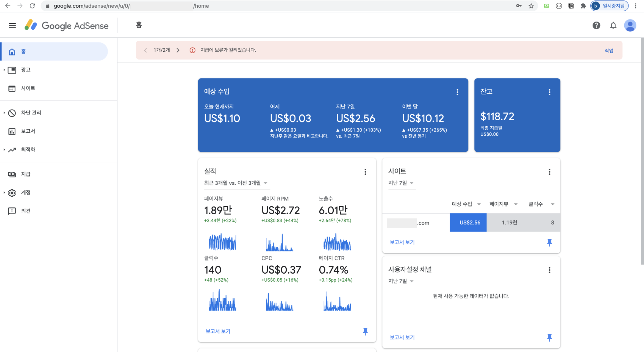Toggle the pin on 사용자설정 채널 card
The width and height of the screenshot is (644, 352).
coord(549,337)
